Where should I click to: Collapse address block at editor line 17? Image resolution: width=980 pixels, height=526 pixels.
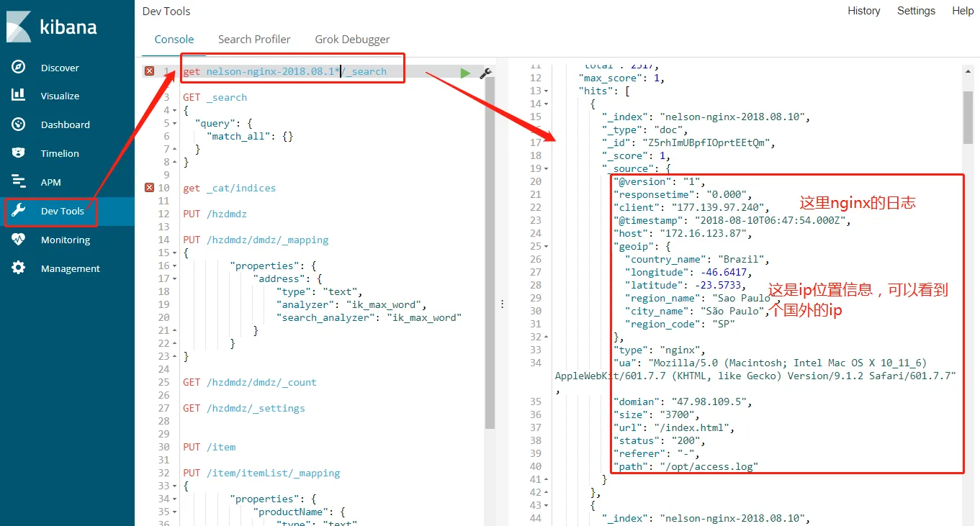pos(175,279)
